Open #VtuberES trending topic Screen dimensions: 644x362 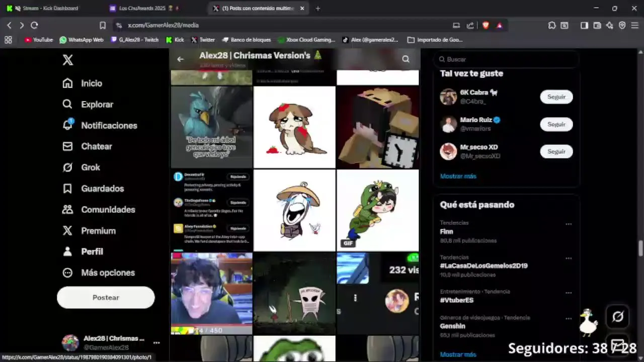tap(456, 300)
